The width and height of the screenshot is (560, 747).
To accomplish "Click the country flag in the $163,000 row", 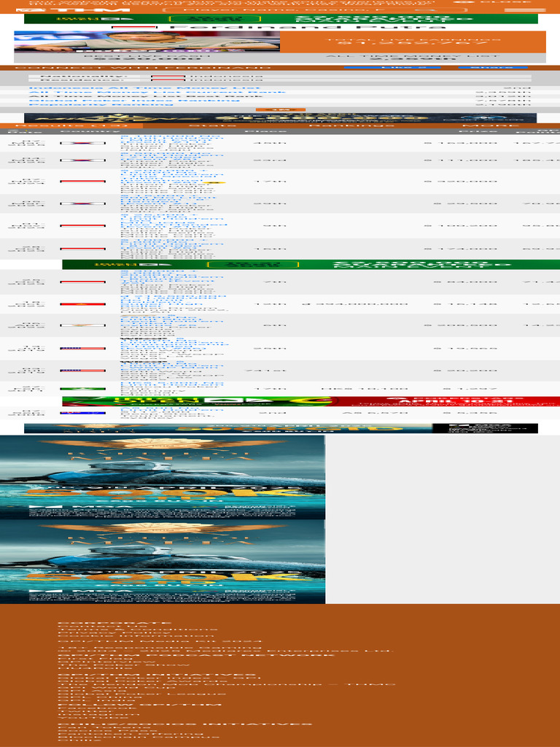I will tap(83, 143).
